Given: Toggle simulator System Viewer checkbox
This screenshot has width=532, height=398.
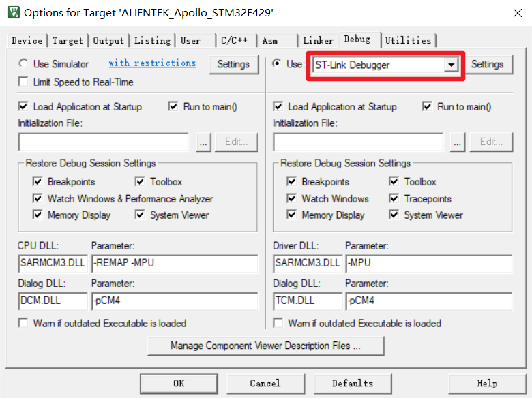Looking at the screenshot, I should 140,215.
